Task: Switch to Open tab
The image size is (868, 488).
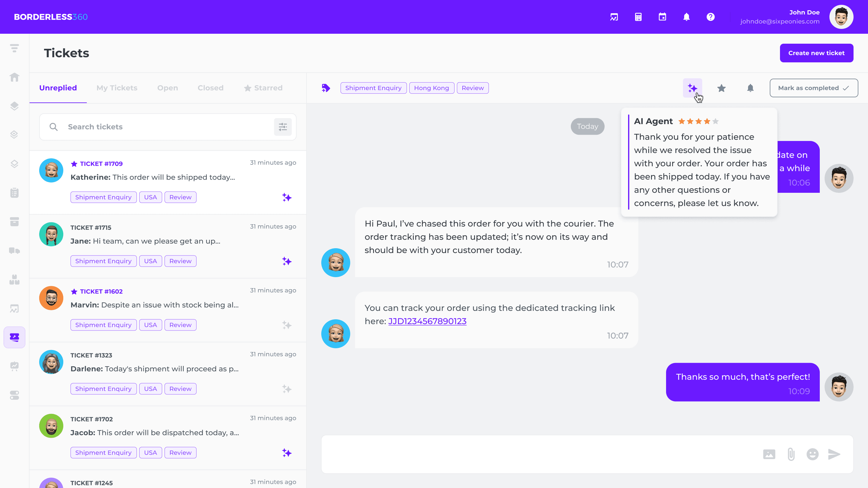Action: (168, 88)
